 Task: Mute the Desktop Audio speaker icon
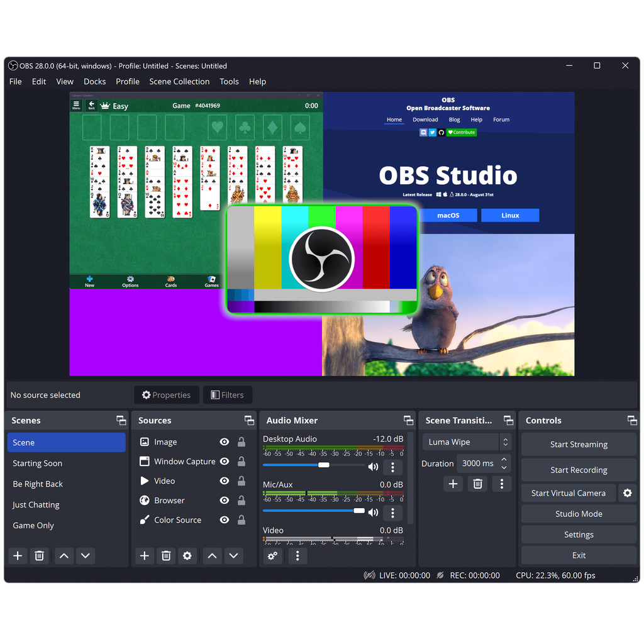pos(374,467)
